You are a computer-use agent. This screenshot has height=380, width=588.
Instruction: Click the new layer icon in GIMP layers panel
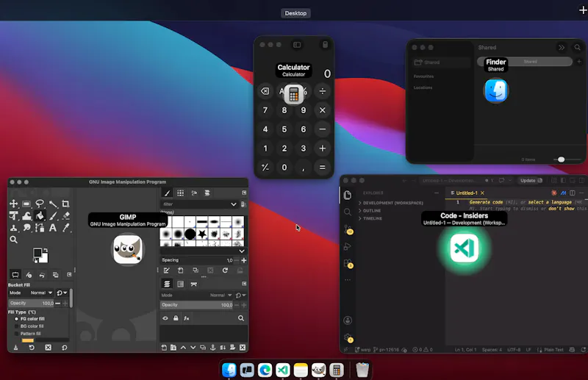point(164,348)
